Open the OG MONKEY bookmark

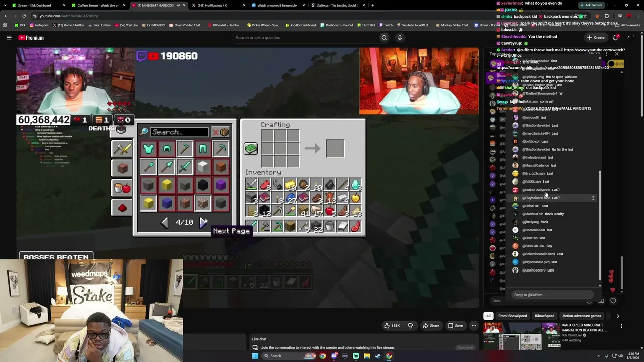[152, 25]
